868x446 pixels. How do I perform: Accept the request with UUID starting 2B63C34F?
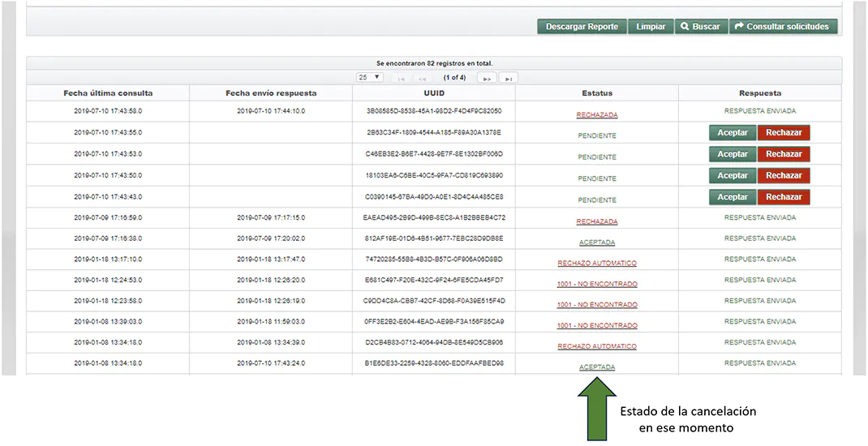pos(733,133)
